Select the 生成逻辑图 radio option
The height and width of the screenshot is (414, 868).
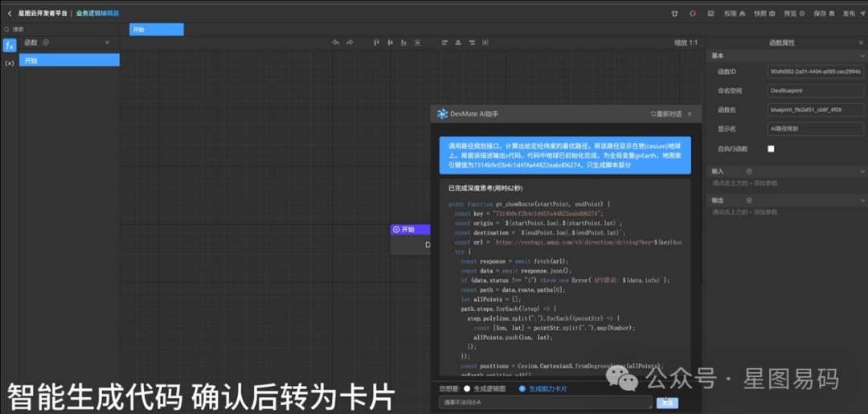tap(467, 388)
